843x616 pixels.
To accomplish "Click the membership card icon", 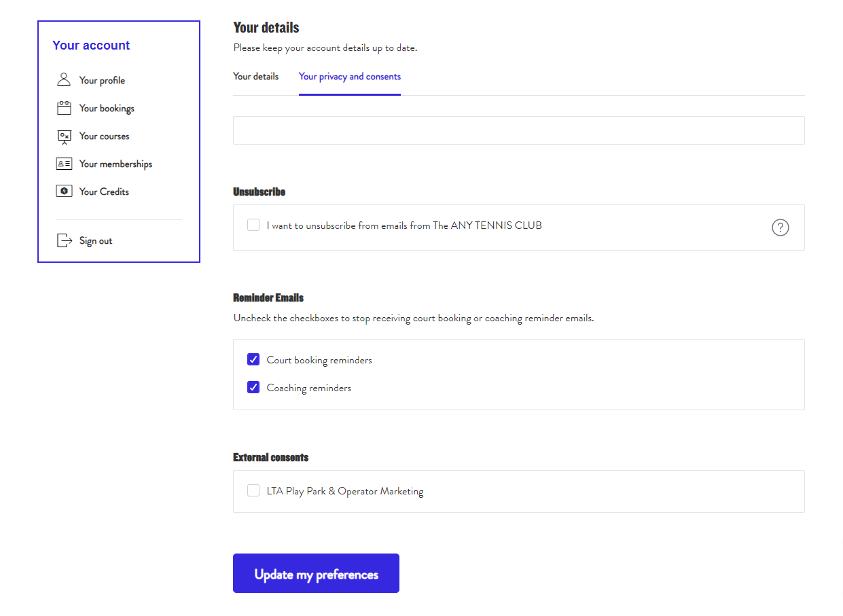I will pos(64,164).
